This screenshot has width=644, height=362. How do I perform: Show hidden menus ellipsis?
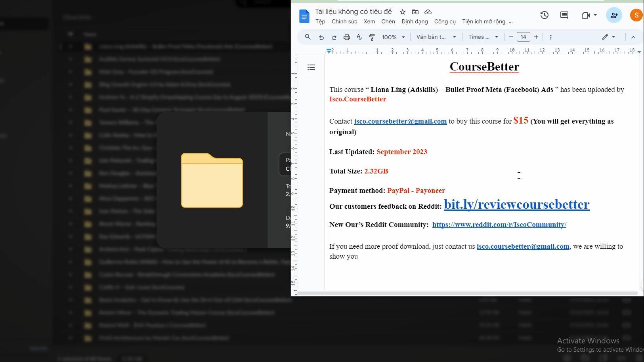click(511, 21)
